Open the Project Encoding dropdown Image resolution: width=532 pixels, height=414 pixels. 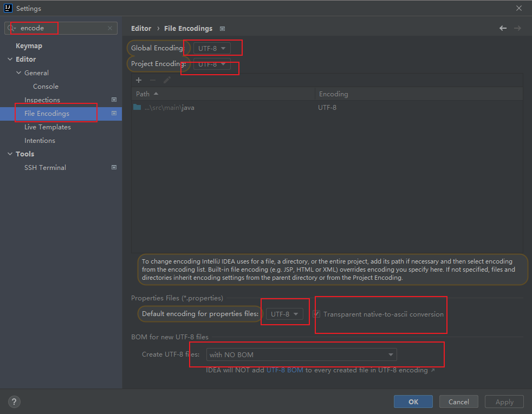tap(212, 64)
